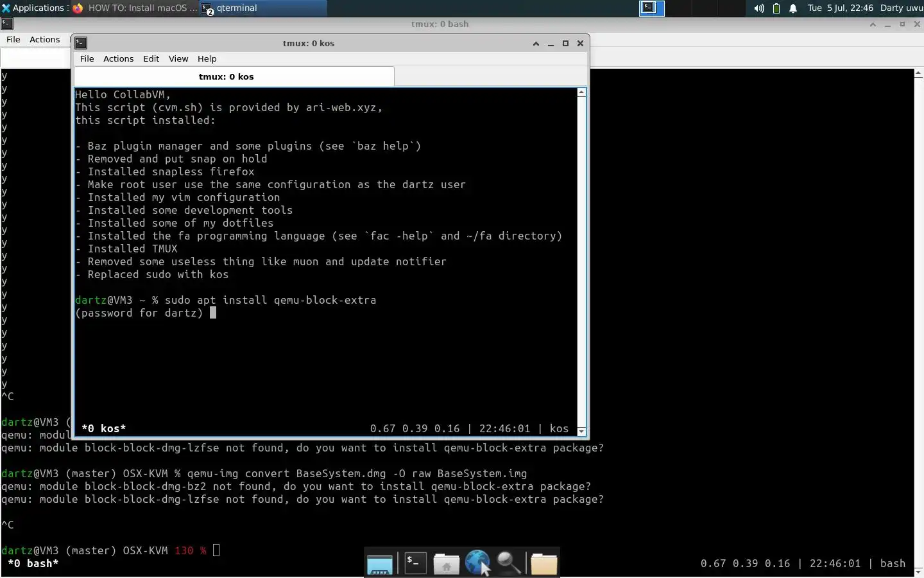Open the application finder magnifier icon
Screen dimensions: 924x578
pyautogui.click(x=509, y=563)
